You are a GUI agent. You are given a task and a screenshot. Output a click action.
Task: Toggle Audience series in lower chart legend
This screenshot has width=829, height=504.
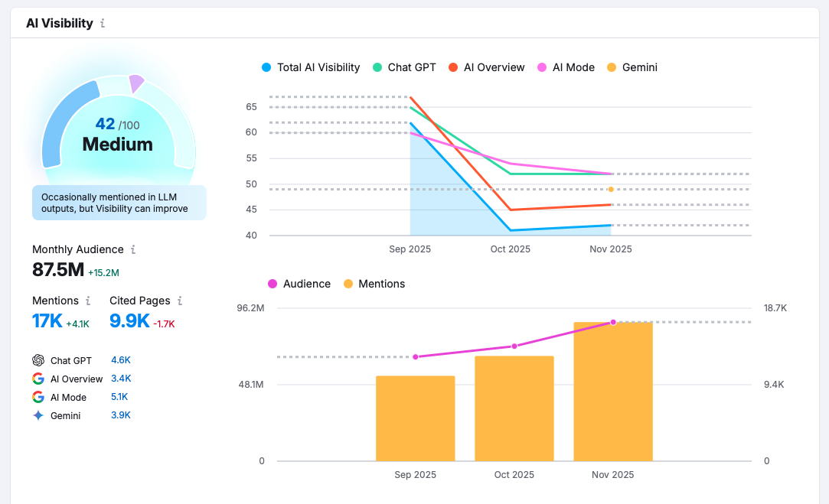[299, 284]
